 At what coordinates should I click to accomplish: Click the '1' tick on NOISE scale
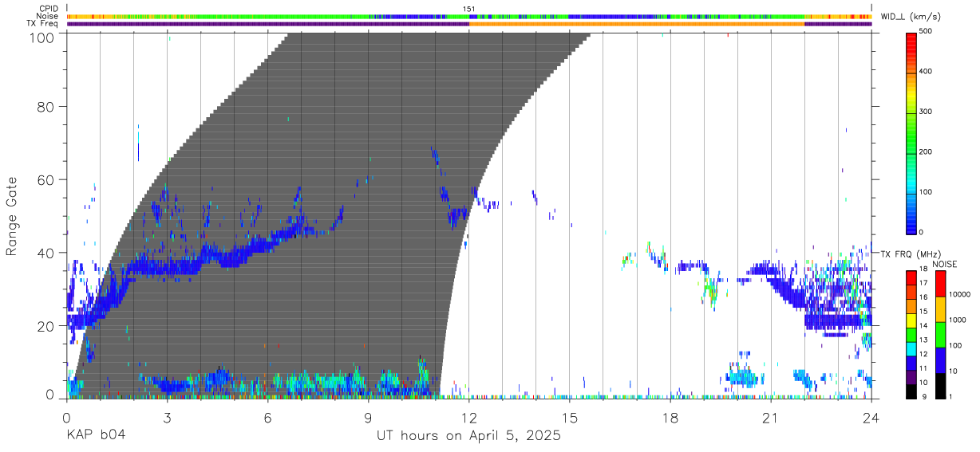click(950, 397)
